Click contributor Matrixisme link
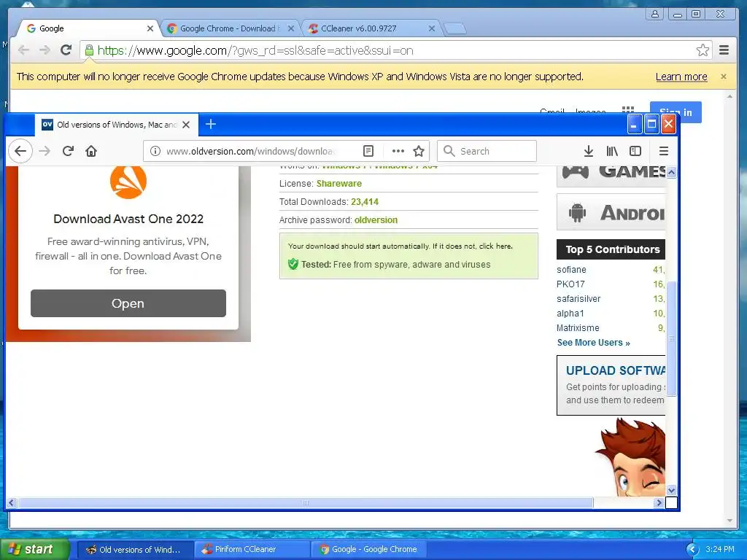The image size is (747, 560). (578, 327)
